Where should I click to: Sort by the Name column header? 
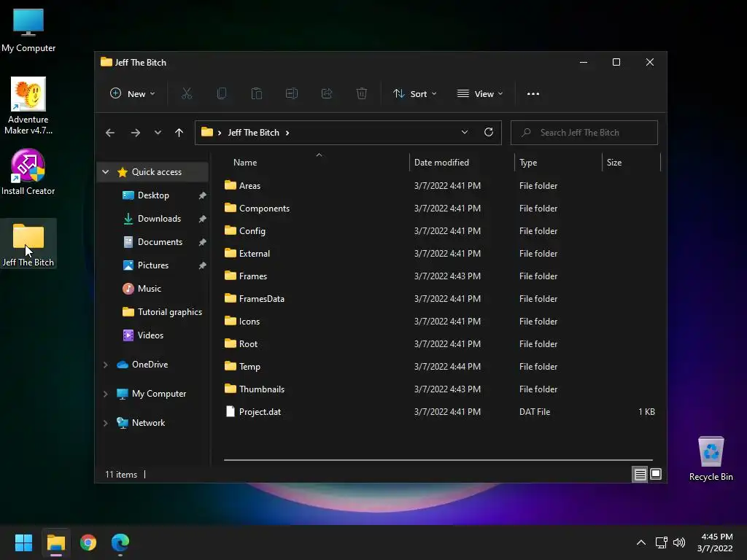pyautogui.click(x=314, y=163)
